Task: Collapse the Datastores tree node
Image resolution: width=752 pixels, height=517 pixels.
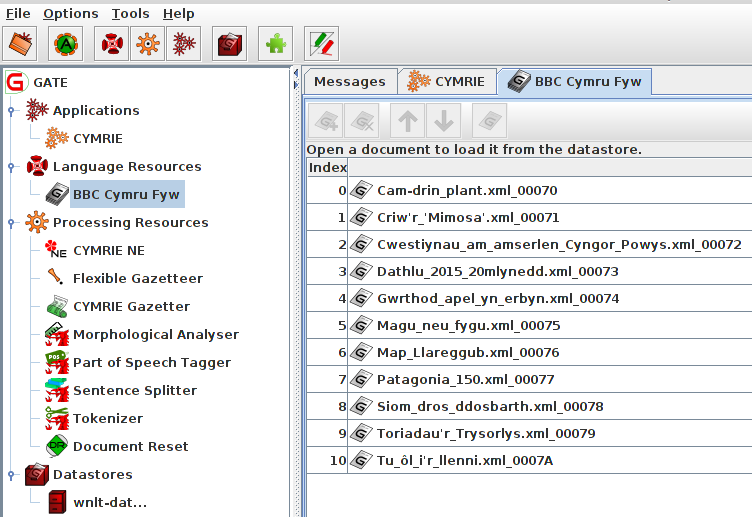Action: coord(11,475)
